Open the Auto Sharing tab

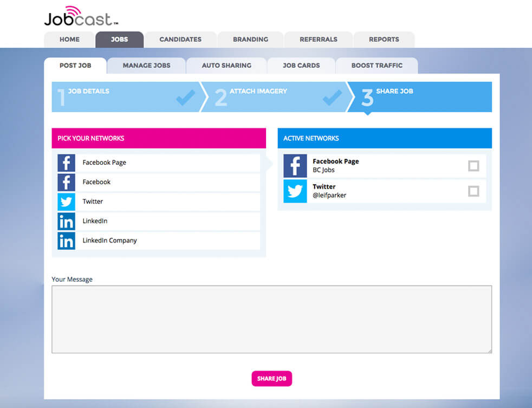[x=226, y=66]
